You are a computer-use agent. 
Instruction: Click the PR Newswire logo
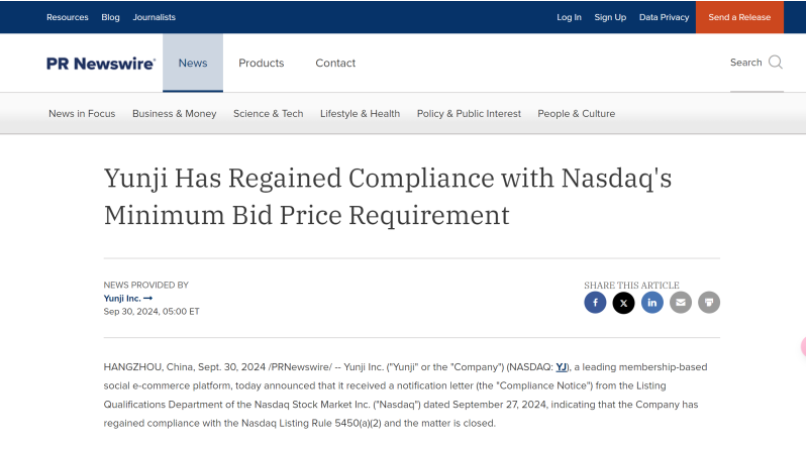(x=101, y=63)
